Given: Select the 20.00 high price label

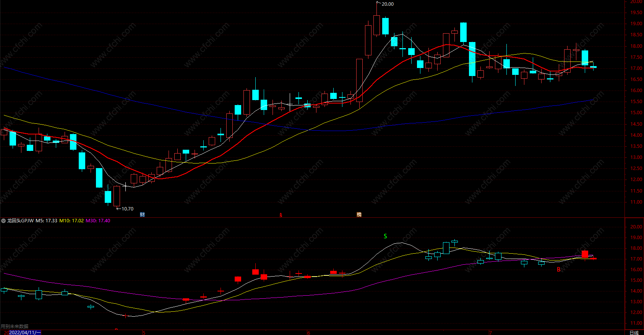Looking at the screenshot, I should (388, 4).
